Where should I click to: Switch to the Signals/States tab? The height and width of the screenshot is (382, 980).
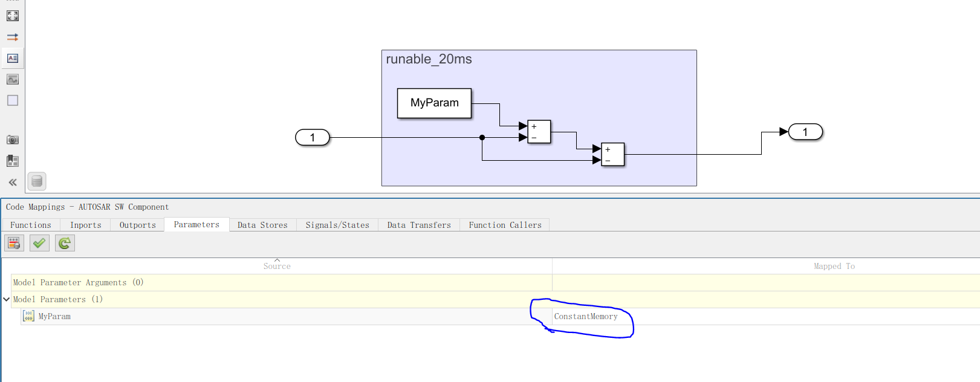point(337,225)
